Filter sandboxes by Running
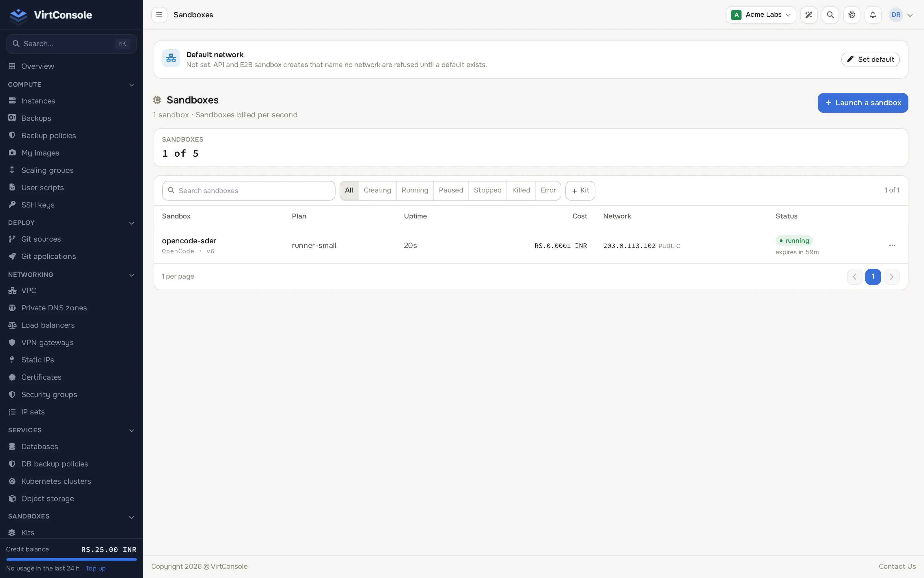 click(415, 190)
